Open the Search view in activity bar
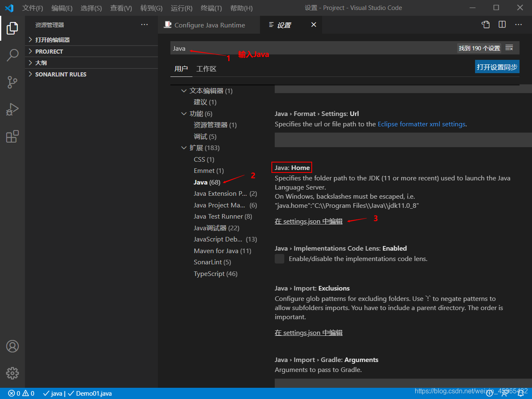The height and width of the screenshot is (399, 532). click(12, 55)
